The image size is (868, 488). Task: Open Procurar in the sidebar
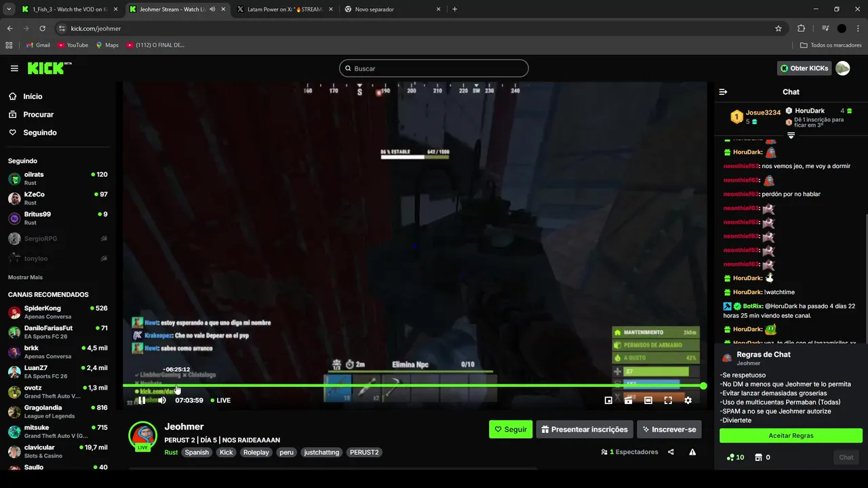[38, 115]
